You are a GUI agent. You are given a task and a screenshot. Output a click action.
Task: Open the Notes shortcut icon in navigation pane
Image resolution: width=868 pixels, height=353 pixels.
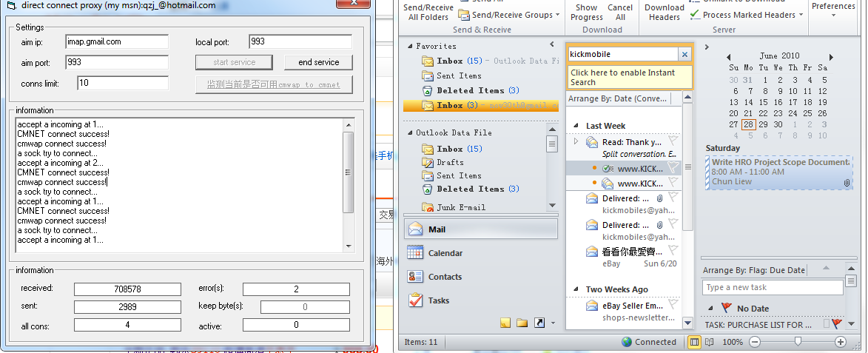point(505,323)
